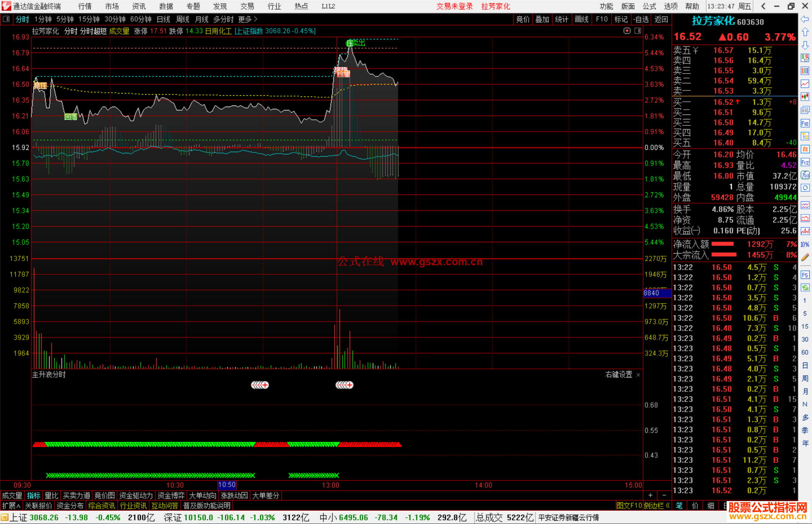Switch to the 日线 period tab
Image resolution: width=812 pixels, height=524 pixels.
pyautogui.click(x=163, y=19)
